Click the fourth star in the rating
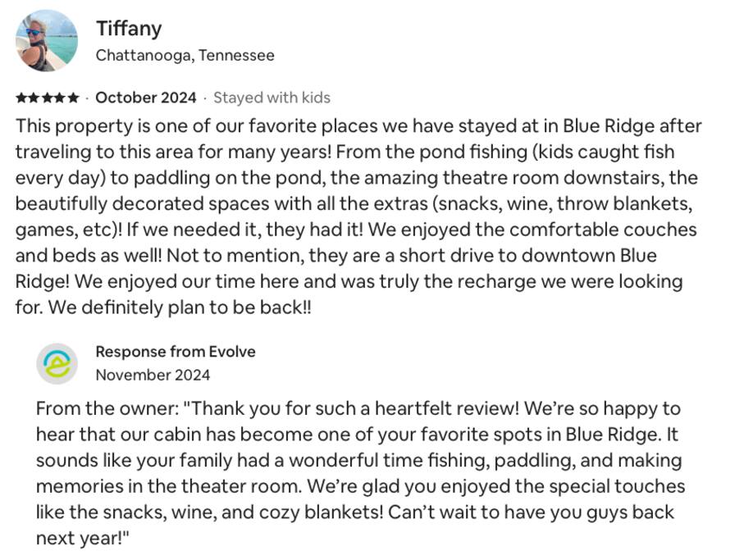The height and width of the screenshot is (560, 735). pos(61,98)
